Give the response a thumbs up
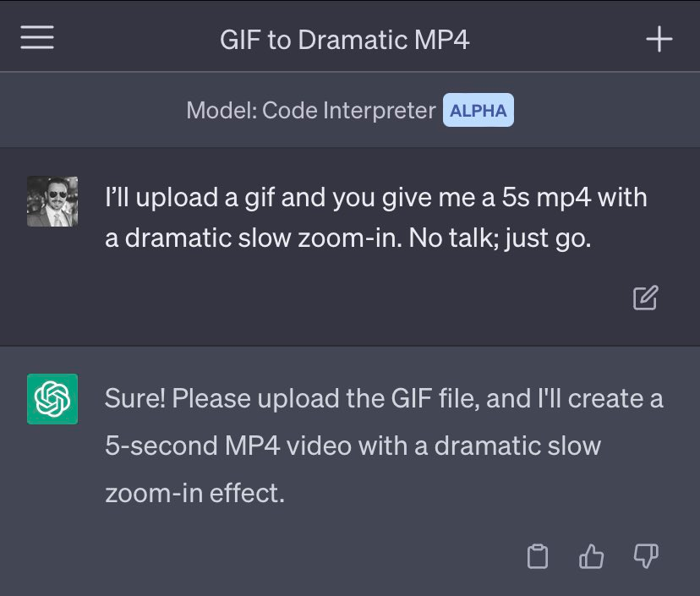Viewport: 700px width, 596px height. [x=591, y=556]
